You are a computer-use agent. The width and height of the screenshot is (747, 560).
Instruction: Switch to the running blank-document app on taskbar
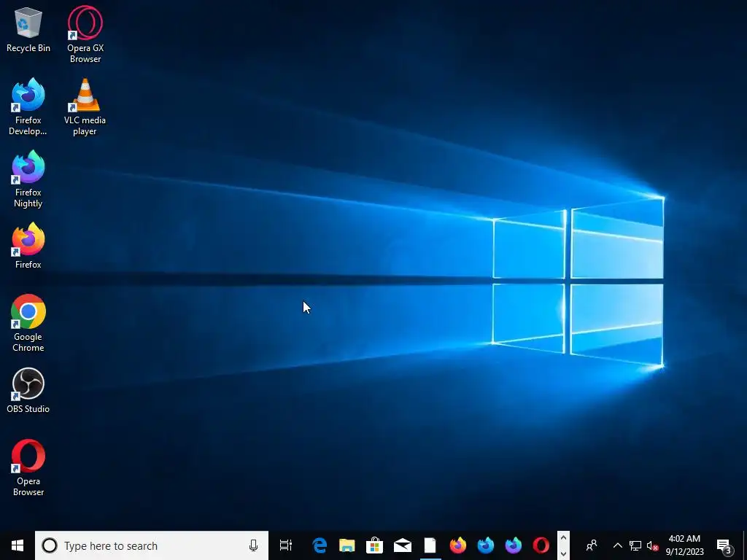pos(430,545)
